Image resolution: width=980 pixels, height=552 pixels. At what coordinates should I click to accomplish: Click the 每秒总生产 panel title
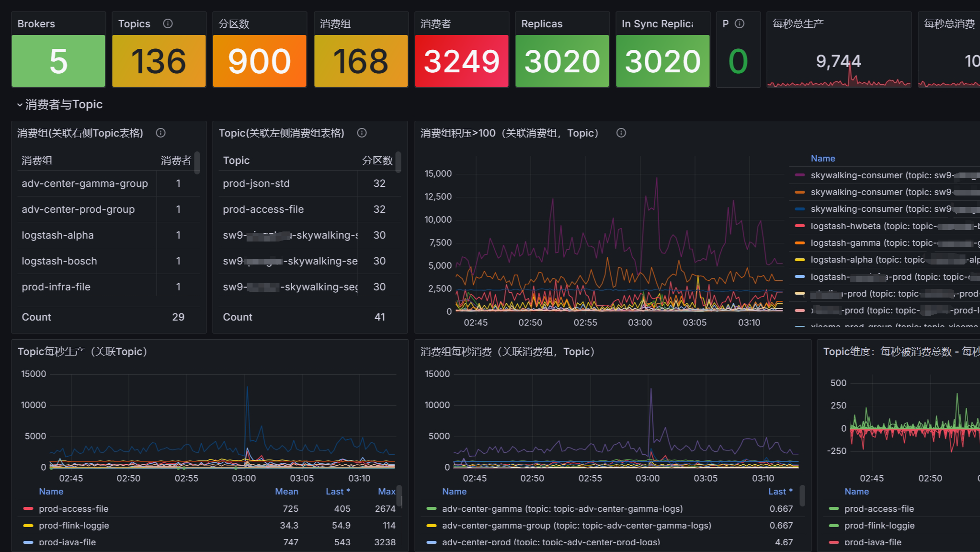click(798, 23)
